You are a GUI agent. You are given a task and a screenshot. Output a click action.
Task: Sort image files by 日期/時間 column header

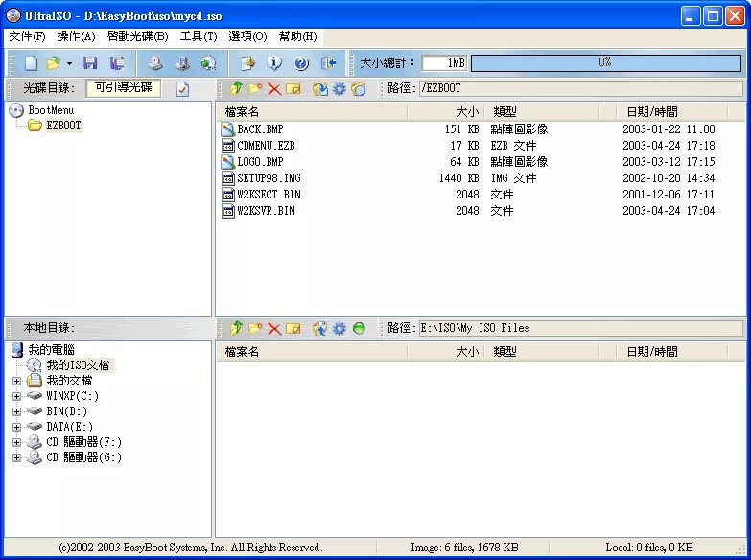672,112
